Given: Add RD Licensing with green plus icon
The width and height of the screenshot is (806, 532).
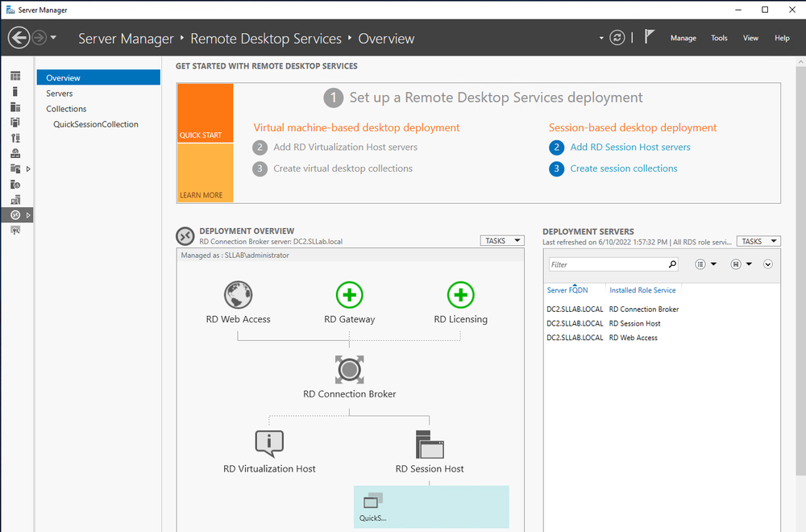Looking at the screenshot, I should click(460, 295).
